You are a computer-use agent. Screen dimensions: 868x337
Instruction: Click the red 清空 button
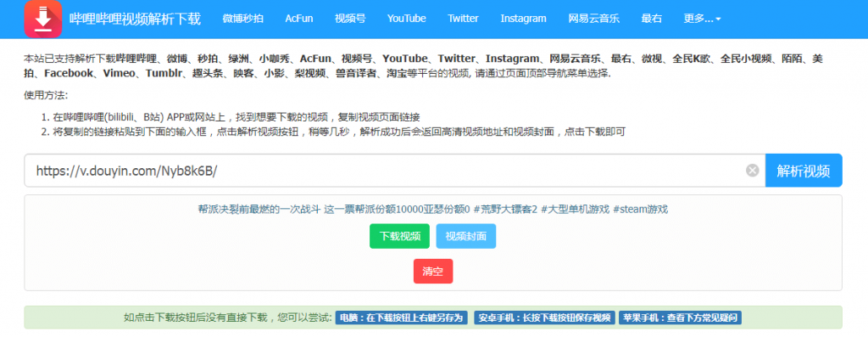pos(433,271)
